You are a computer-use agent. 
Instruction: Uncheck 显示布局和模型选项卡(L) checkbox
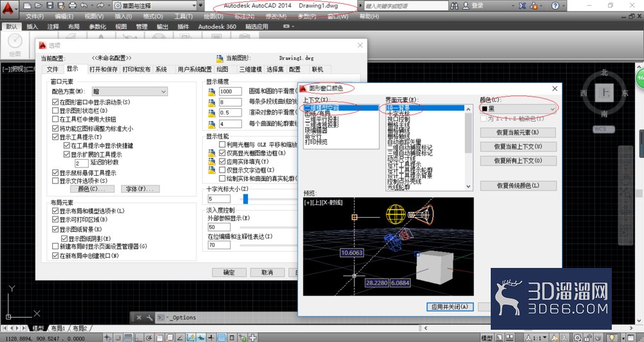click(x=55, y=211)
